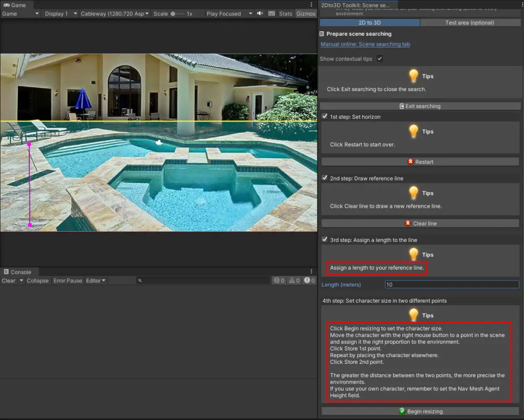Toggle the 3rd step Assign length checkbox
524x420 pixels.
pos(324,240)
